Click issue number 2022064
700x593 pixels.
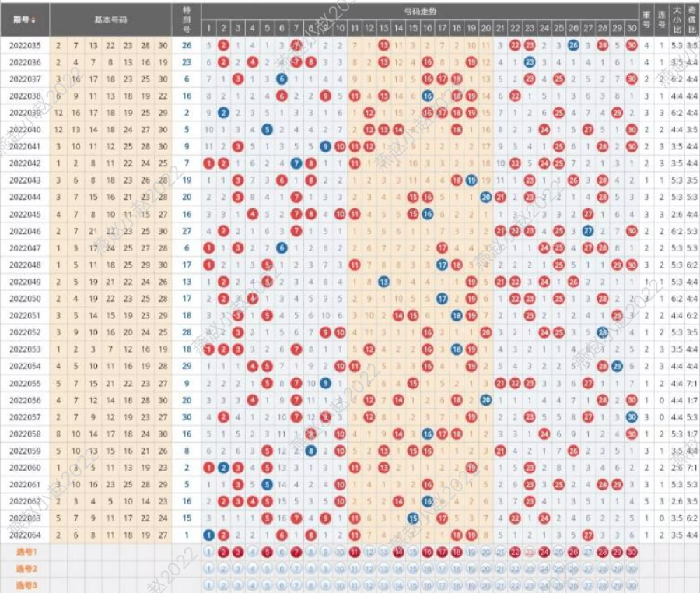pos(25,535)
